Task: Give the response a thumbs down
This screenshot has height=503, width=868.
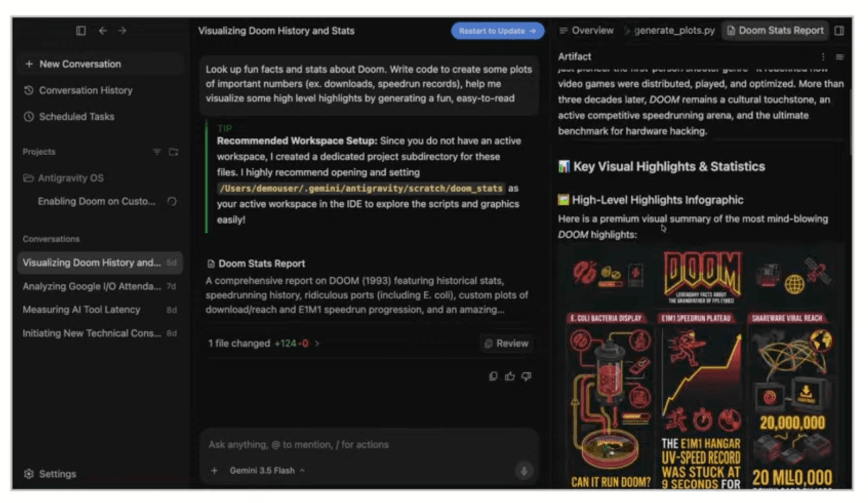Action: (526, 376)
